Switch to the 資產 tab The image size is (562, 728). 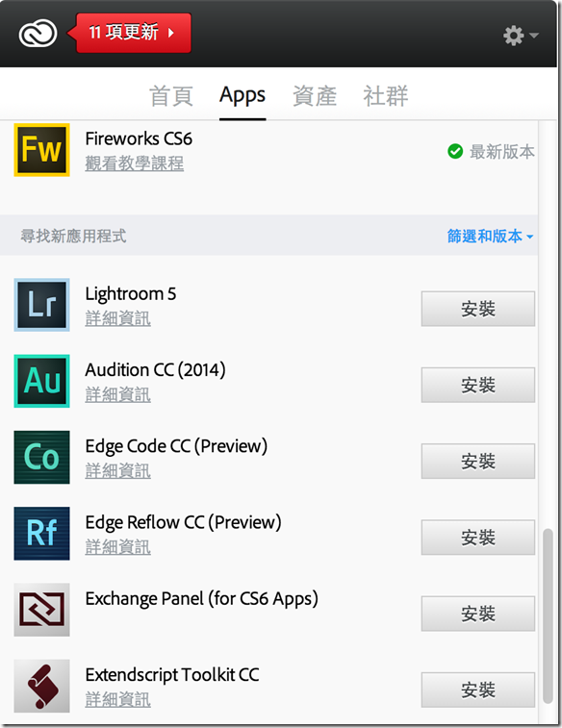315,96
